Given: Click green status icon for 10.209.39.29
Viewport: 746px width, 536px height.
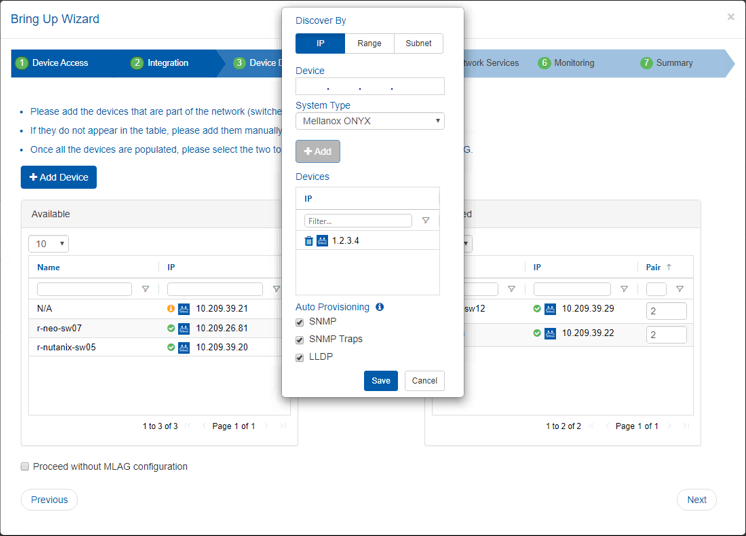Looking at the screenshot, I should [537, 309].
